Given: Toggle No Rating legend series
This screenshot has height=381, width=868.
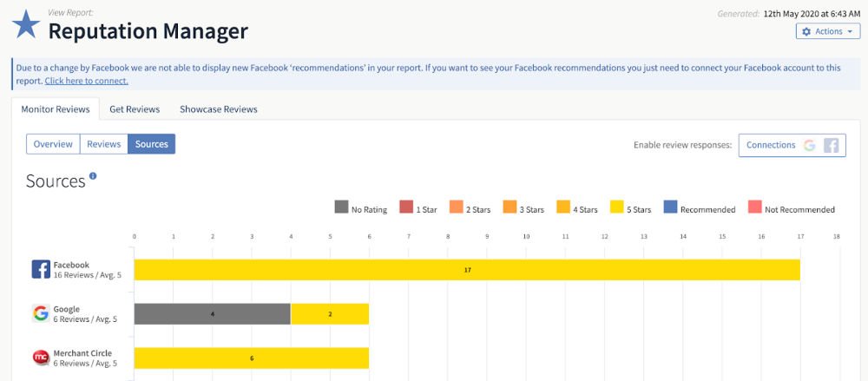Looking at the screenshot, I should (x=361, y=209).
